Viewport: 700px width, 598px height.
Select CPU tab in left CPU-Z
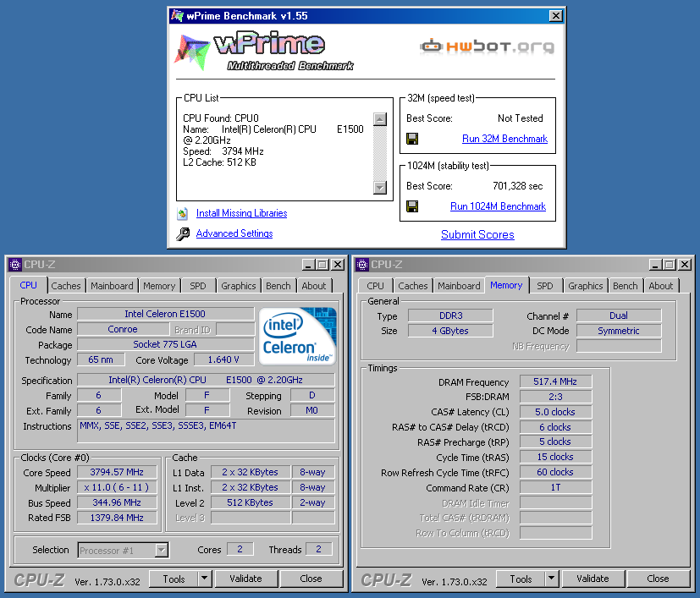click(28, 285)
